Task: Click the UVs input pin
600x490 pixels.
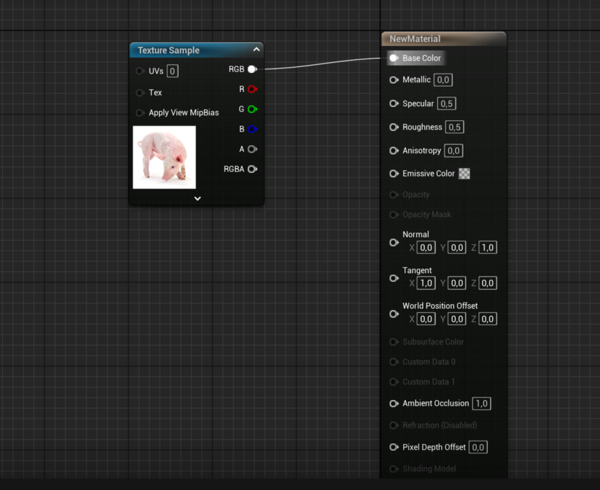Action: click(140, 71)
